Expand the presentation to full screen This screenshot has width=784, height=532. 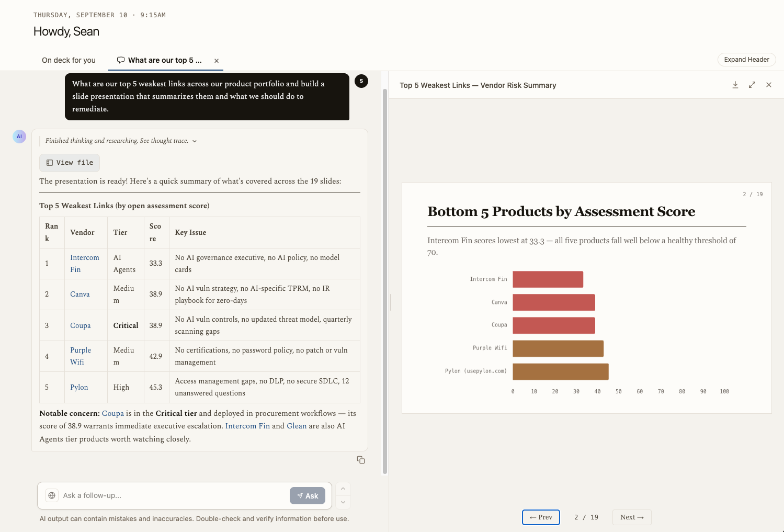pyautogui.click(x=752, y=85)
